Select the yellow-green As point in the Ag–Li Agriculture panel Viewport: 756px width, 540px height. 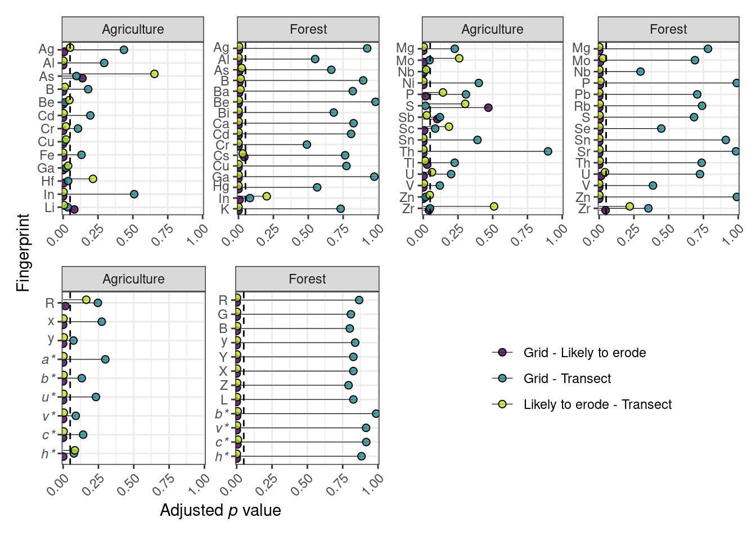[154, 74]
